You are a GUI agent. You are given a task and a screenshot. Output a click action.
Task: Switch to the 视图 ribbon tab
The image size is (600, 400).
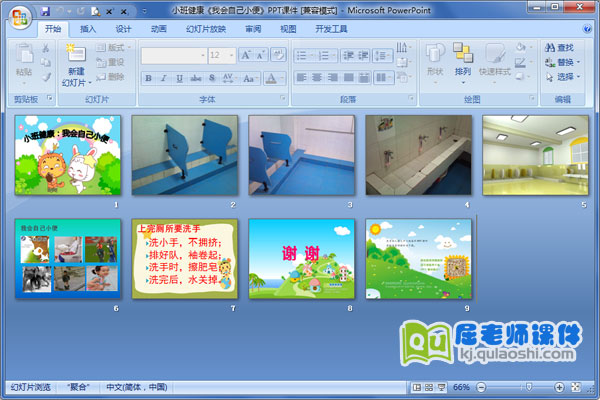[x=288, y=29]
